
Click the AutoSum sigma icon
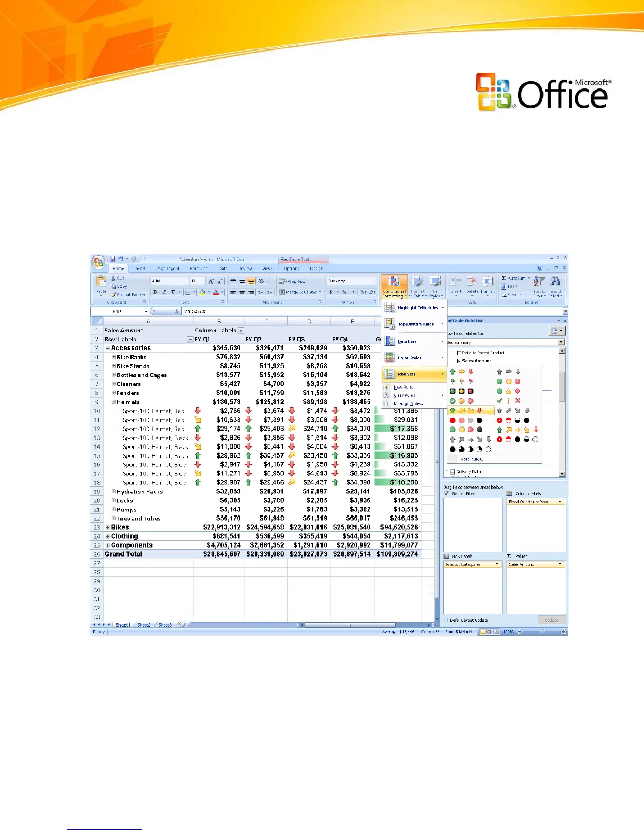pyautogui.click(x=504, y=278)
